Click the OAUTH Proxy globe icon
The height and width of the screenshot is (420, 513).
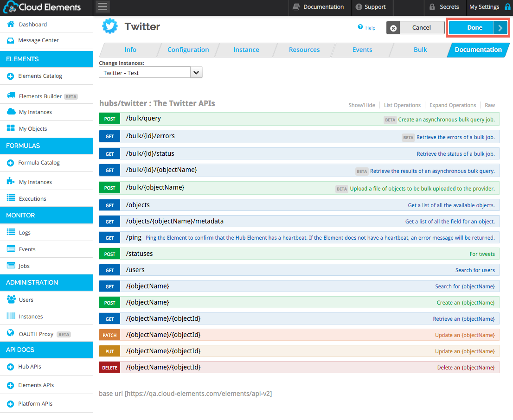pyautogui.click(x=11, y=333)
